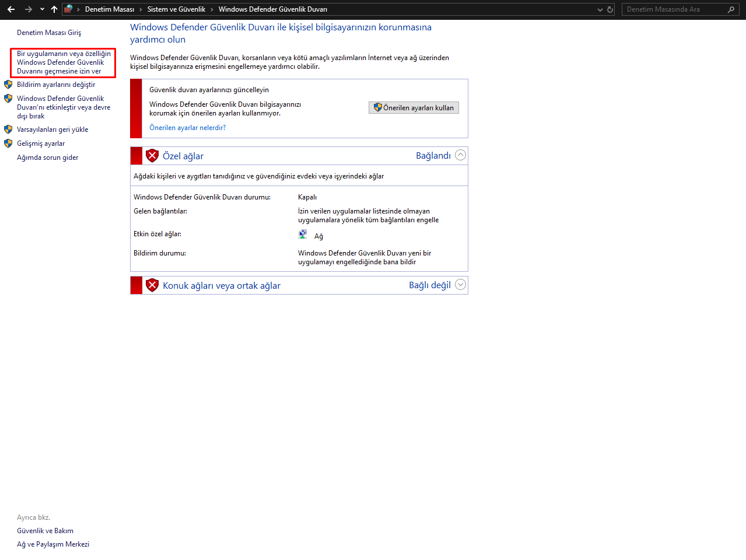Open the Ağ ve Paylaşım Merkezi link

[x=53, y=544]
